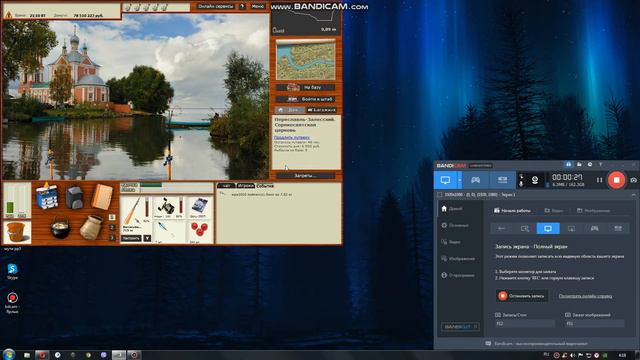640x360 pixels.
Task: Click the image capture hotkey field
Action: [595, 324]
